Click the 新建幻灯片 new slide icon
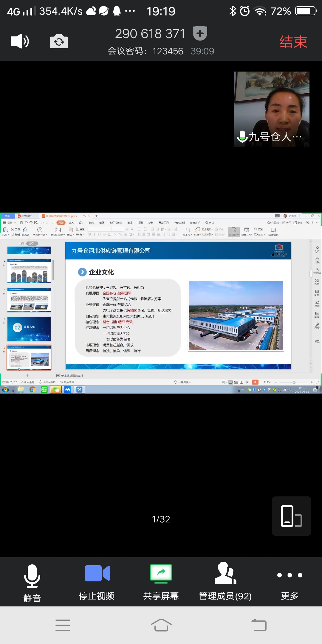Viewport: 322px width, 644px height. tap(58, 230)
